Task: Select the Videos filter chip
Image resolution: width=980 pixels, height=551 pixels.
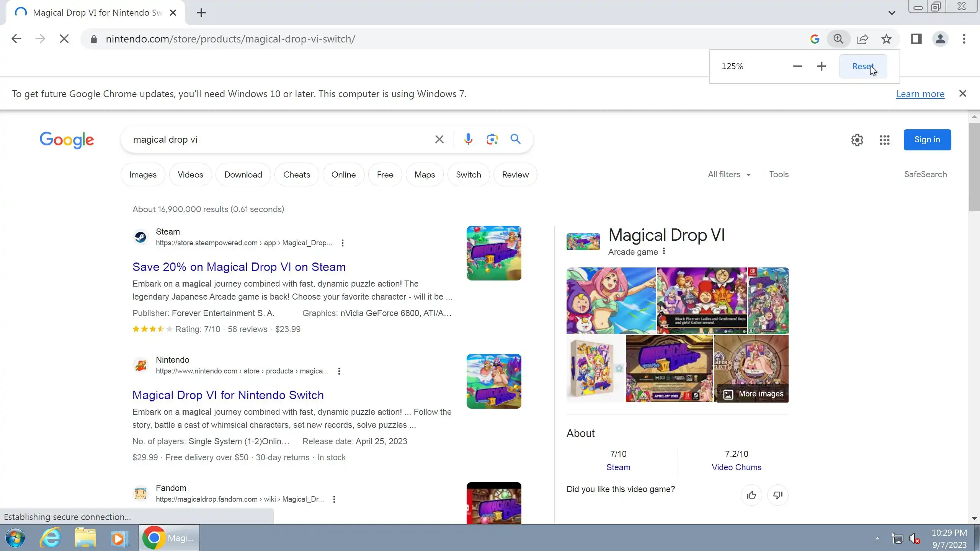Action: (190, 175)
